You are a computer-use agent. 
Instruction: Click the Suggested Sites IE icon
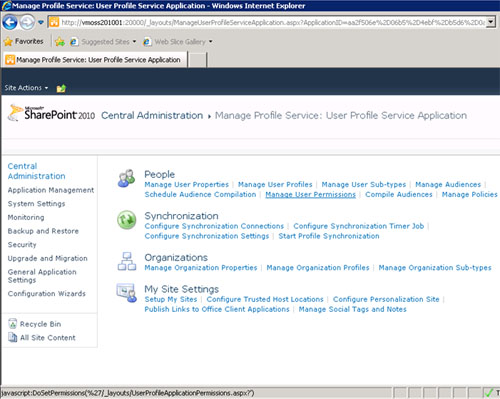[x=74, y=42]
